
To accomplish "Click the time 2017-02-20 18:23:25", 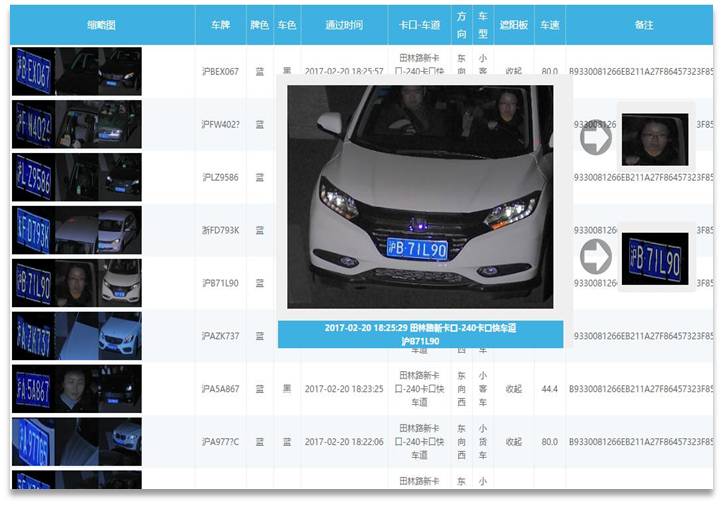I will pyautogui.click(x=344, y=389).
